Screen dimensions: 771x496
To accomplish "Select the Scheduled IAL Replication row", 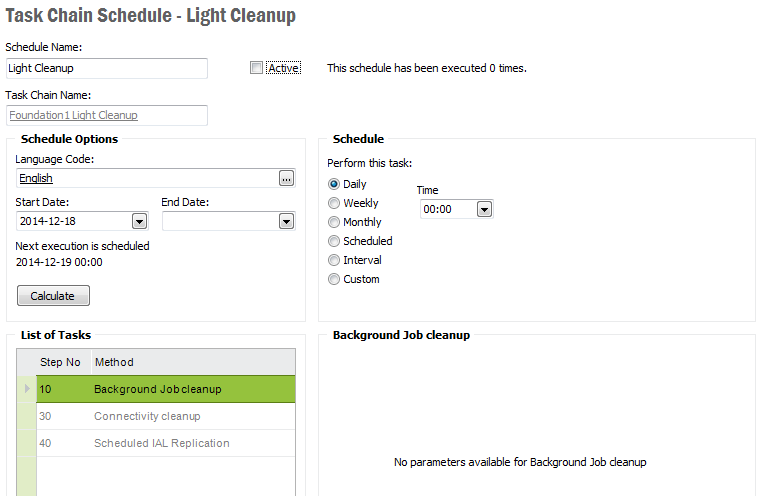I will pos(161,443).
